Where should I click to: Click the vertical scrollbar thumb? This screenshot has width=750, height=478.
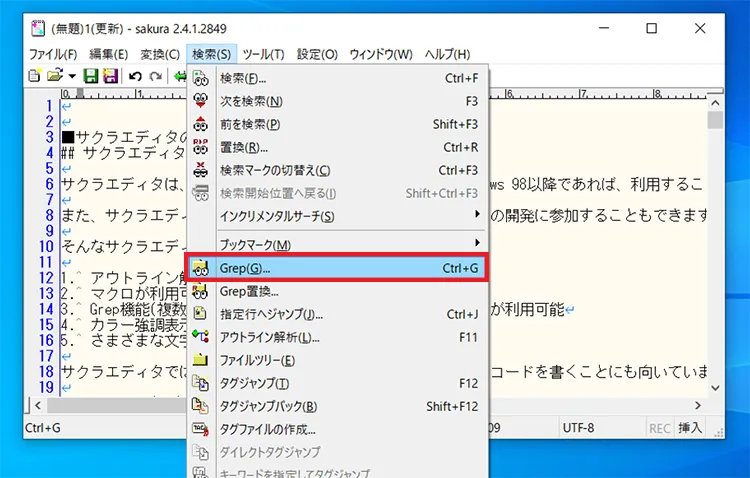tap(715, 120)
